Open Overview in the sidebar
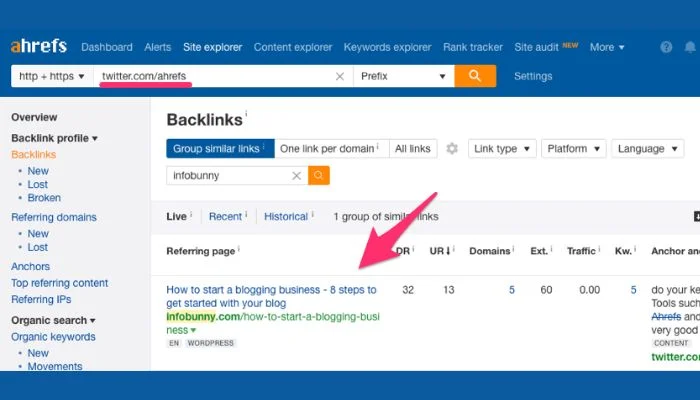This screenshot has width=700, height=400. (34, 117)
